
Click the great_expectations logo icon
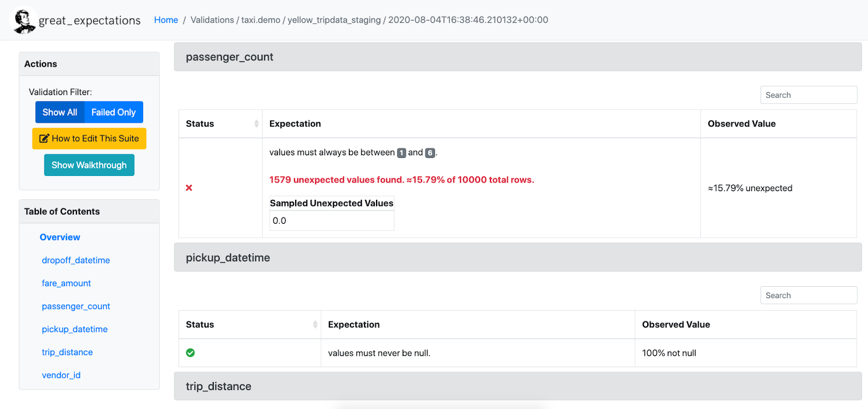pos(24,21)
